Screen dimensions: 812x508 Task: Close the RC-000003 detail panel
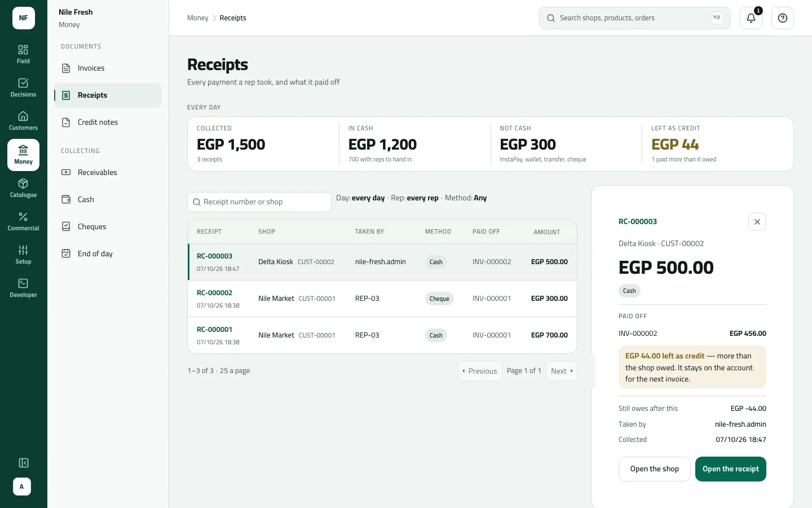pyautogui.click(x=757, y=222)
